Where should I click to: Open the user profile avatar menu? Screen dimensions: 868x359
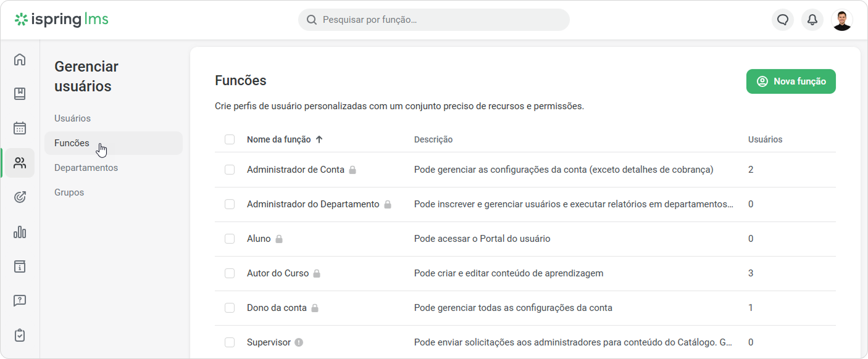coord(842,20)
